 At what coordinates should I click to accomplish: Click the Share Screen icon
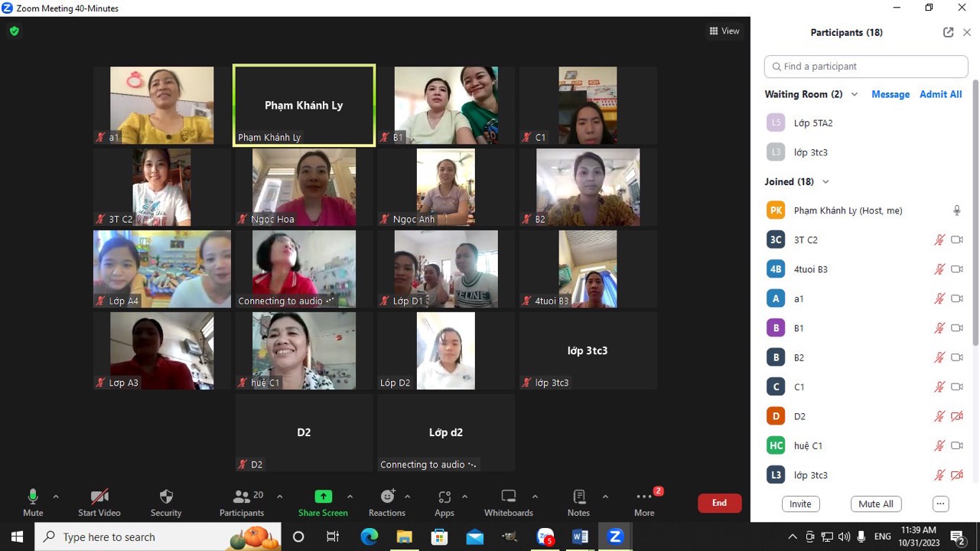tap(323, 497)
